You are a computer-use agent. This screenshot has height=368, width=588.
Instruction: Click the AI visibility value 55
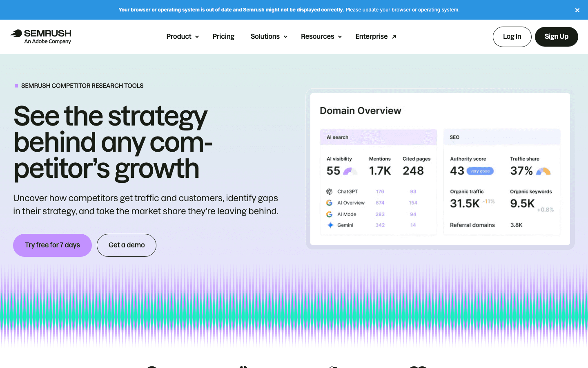pyautogui.click(x=333, y=171)
